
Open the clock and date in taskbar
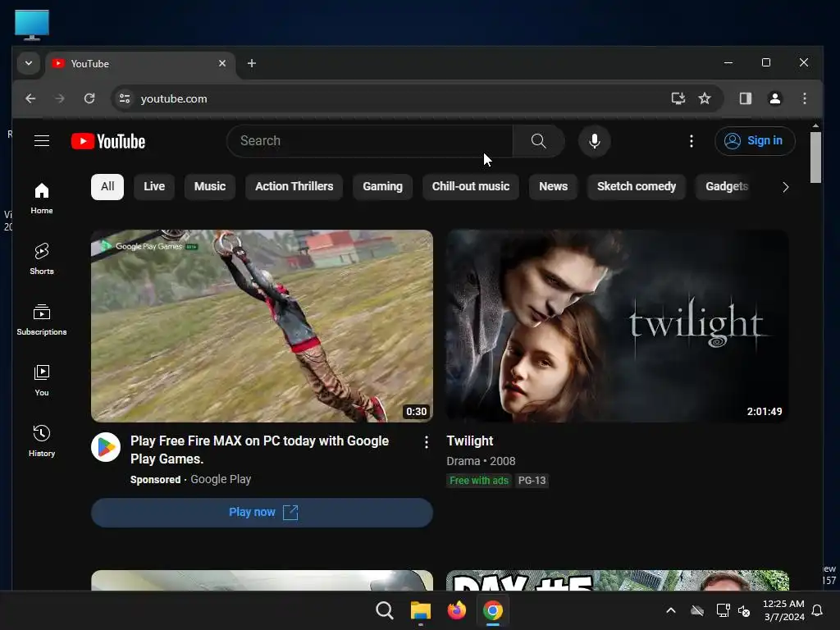(783, 610)
